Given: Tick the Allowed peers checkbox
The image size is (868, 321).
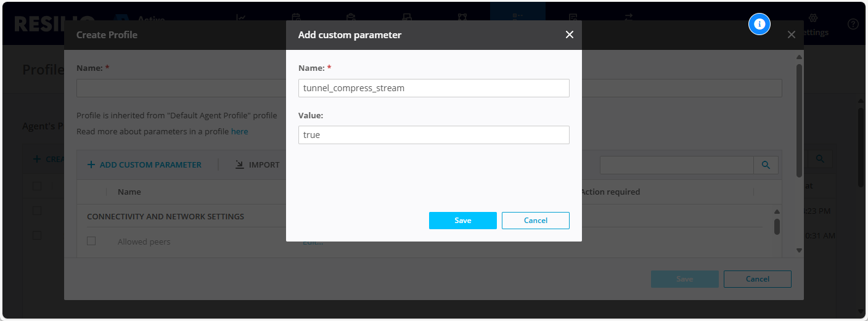Looking at the screenshot, I should point(91,241).
